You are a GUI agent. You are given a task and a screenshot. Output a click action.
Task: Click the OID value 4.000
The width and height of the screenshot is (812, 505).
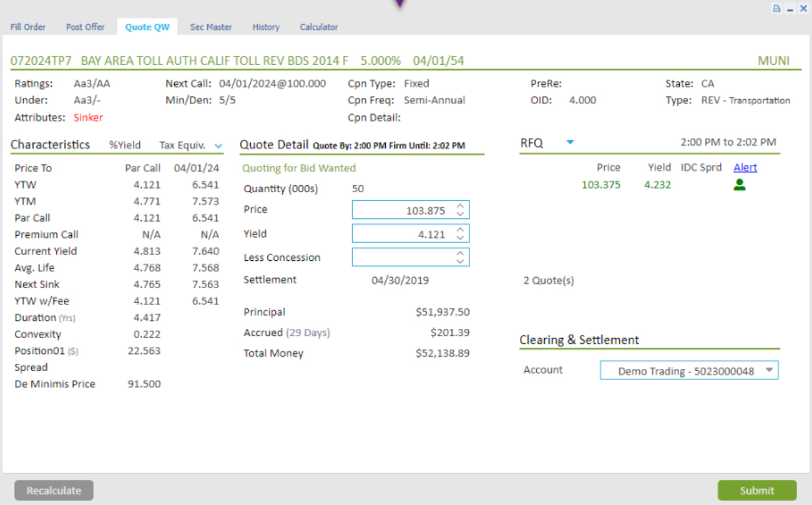click(583, 100)
